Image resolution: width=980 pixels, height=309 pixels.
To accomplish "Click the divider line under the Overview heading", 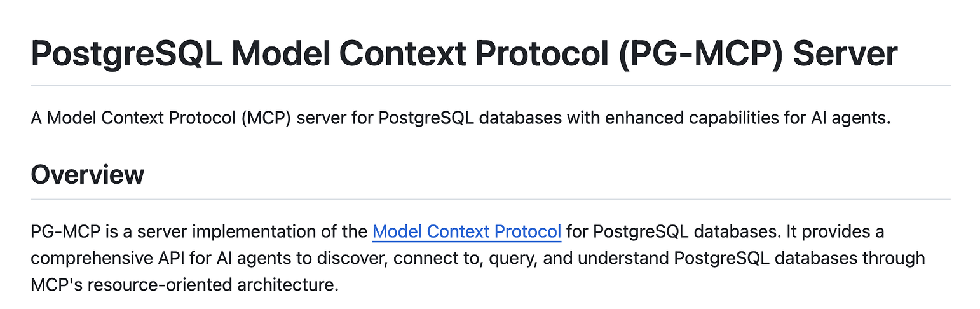I will (490, 199).
